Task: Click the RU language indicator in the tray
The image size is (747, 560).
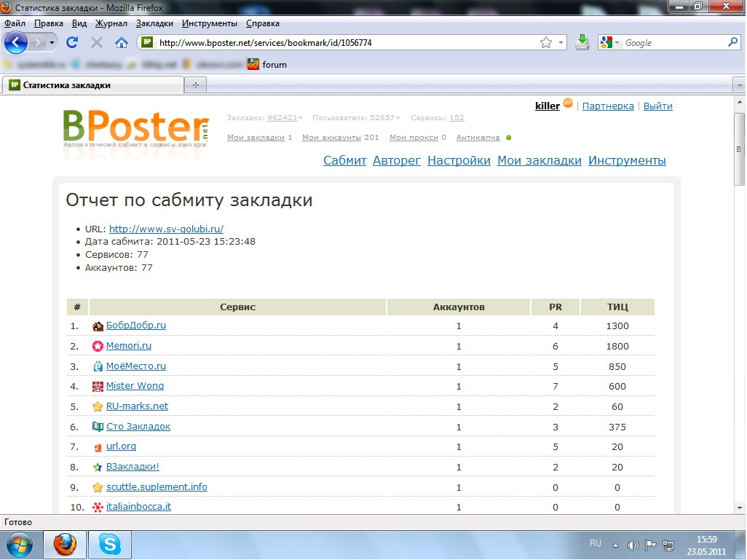Action: tap(595, 543)
